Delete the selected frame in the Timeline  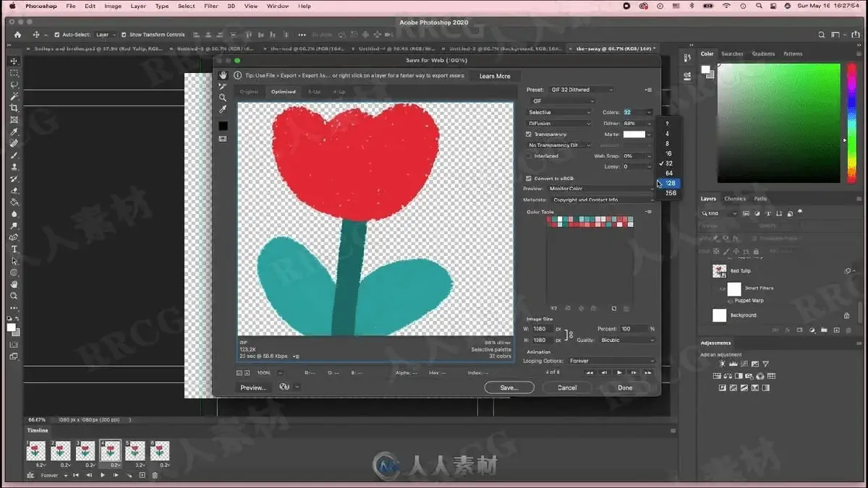tap(154, 475)
